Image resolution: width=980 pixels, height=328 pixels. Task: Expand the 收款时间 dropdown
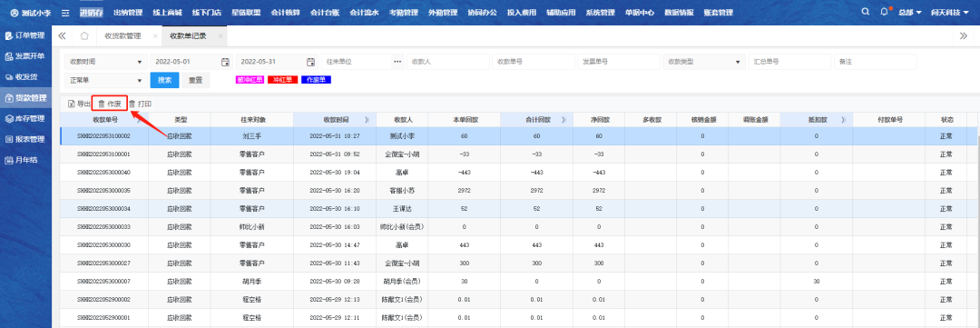point(106,62)
